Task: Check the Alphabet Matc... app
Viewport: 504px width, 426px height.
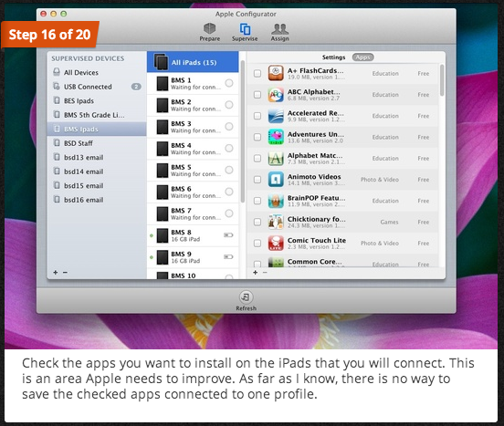Action: 257,158
